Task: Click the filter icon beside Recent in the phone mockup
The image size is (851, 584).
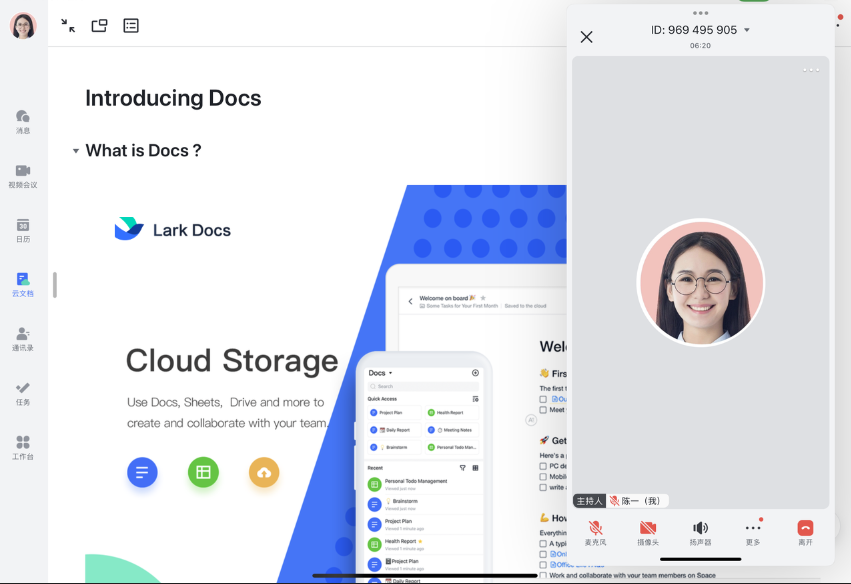Action: pos(462,468)
